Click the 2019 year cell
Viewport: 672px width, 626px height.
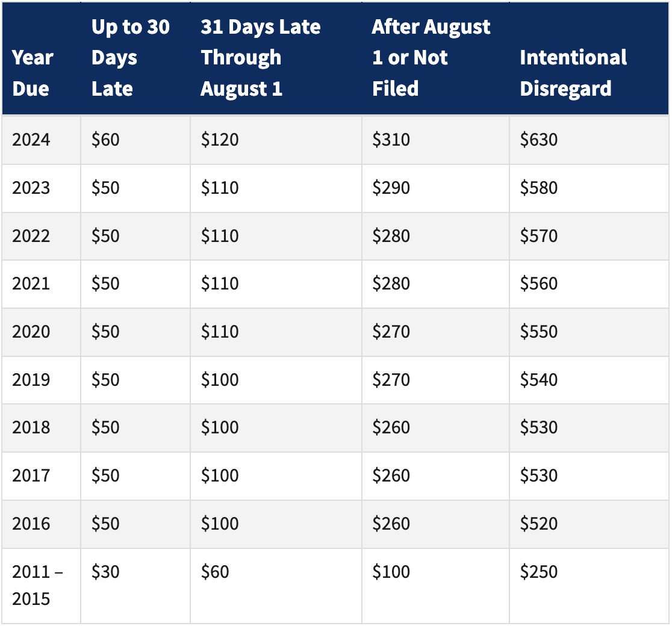[31, 380]
